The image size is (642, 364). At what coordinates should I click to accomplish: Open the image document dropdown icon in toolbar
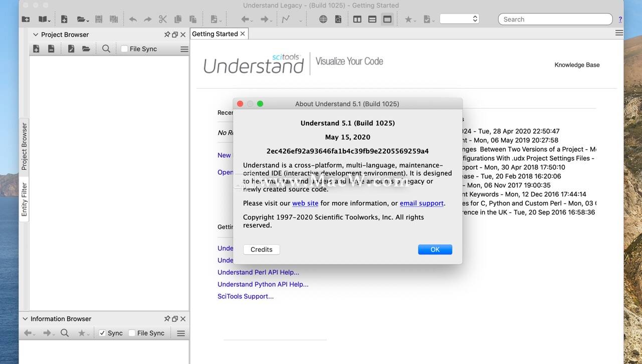click(216, 19)
